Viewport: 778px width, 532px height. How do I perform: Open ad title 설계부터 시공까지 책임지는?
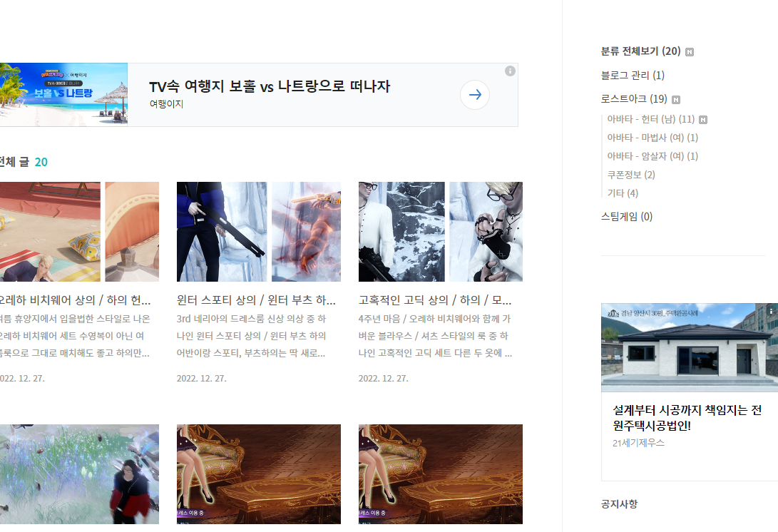pyautogui.click(x=687, y=418)
